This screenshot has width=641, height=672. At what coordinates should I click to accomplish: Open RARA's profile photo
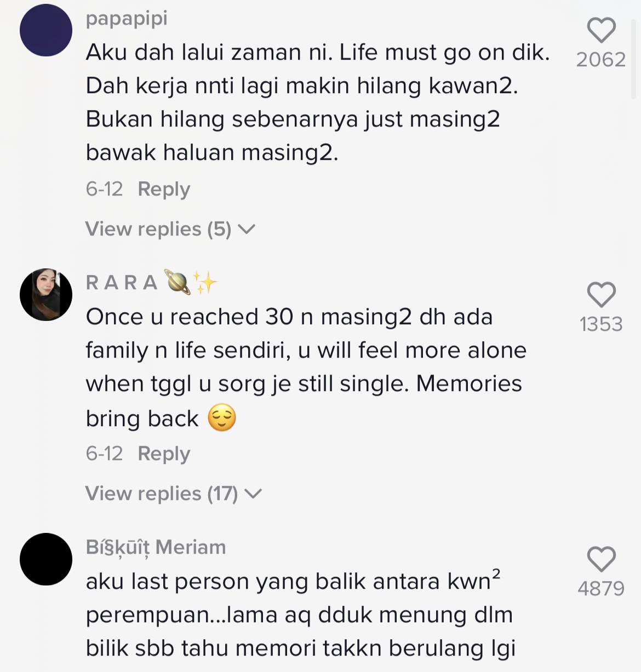(x=46, y=295)
